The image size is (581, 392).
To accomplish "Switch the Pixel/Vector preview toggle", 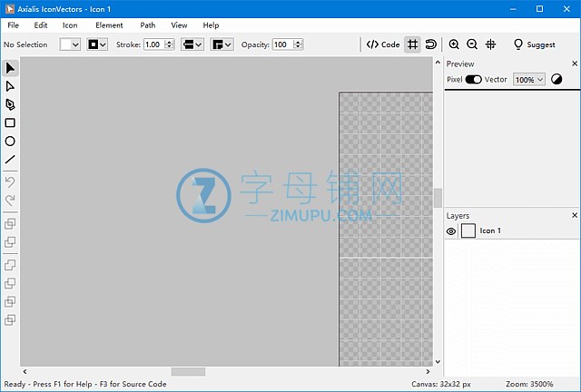I will [x=473, y=80].
